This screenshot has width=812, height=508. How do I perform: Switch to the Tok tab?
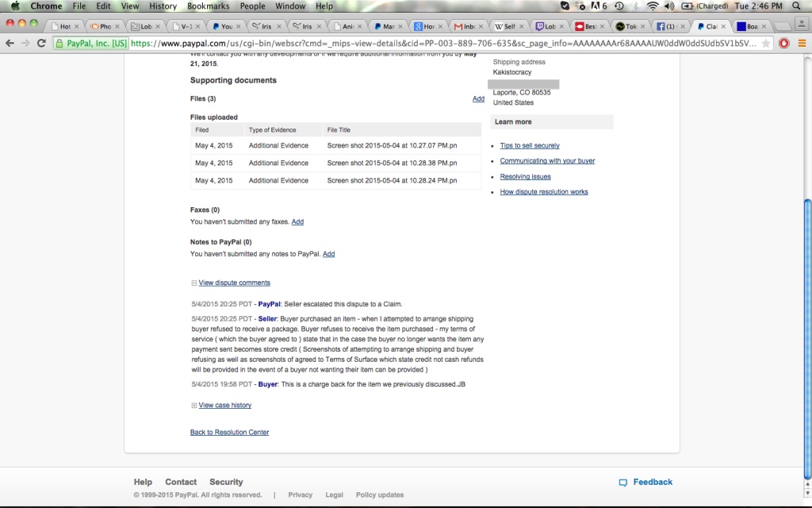629,26
